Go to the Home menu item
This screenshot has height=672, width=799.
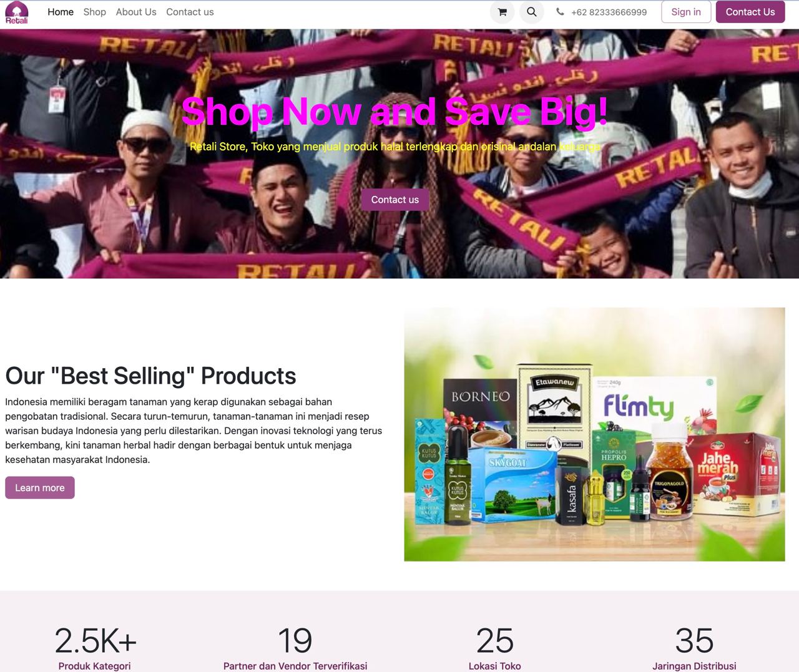(61, 12)
